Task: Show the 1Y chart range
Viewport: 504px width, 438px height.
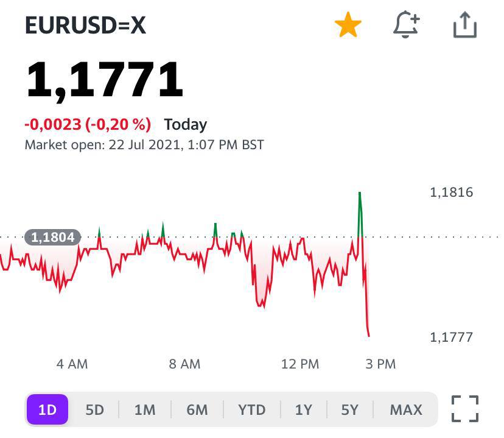Action: [x=303, y=409]
